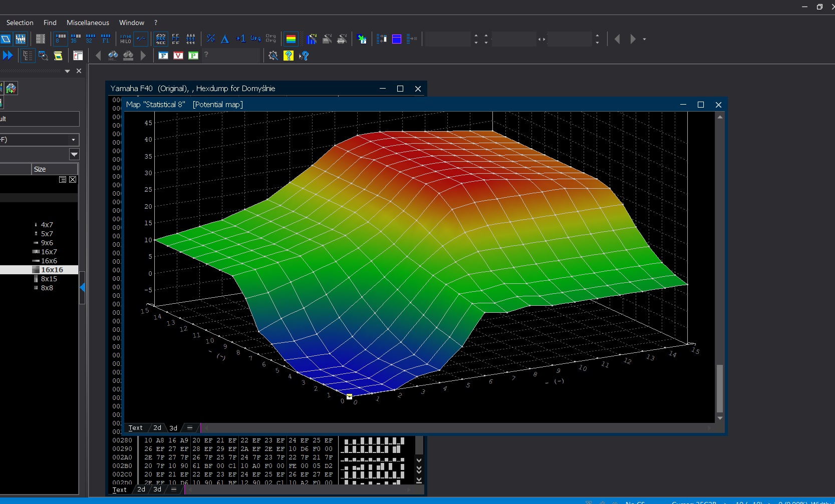Click the HI LO byte order icon
The width and height of the screenshot is (835, 504).
click(125, 39)
